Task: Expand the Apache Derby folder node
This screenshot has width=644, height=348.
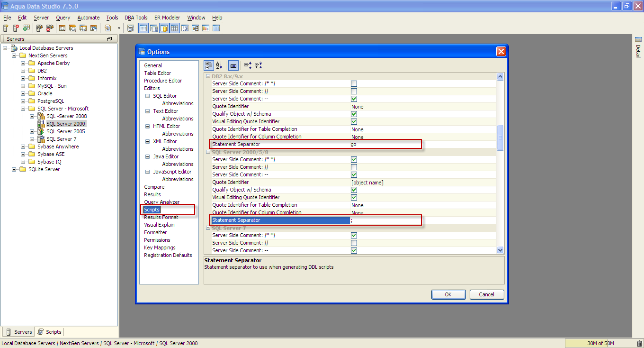Action: (x=23, y=63)
